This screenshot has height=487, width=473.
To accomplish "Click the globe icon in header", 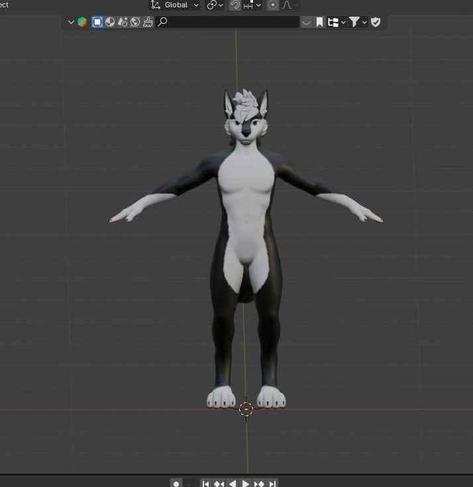I will [135, 22].
